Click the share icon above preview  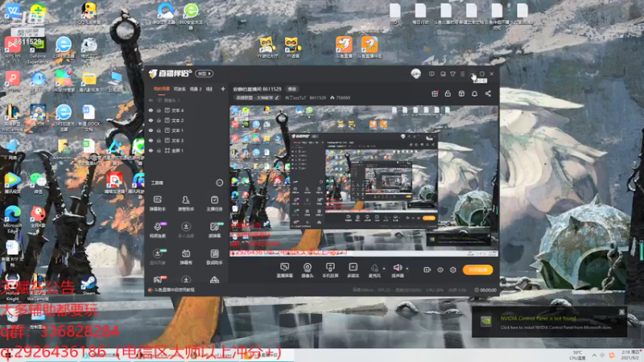pyautogui.click(x=488, y=93)
